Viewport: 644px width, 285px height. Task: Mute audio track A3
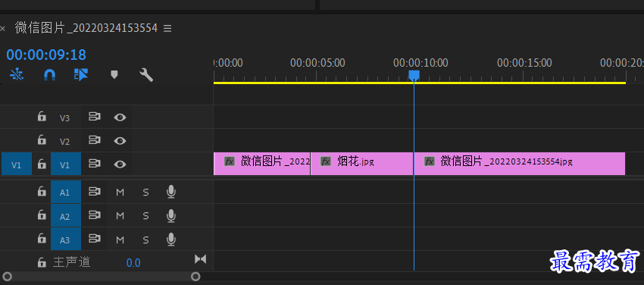coord(120,239)
